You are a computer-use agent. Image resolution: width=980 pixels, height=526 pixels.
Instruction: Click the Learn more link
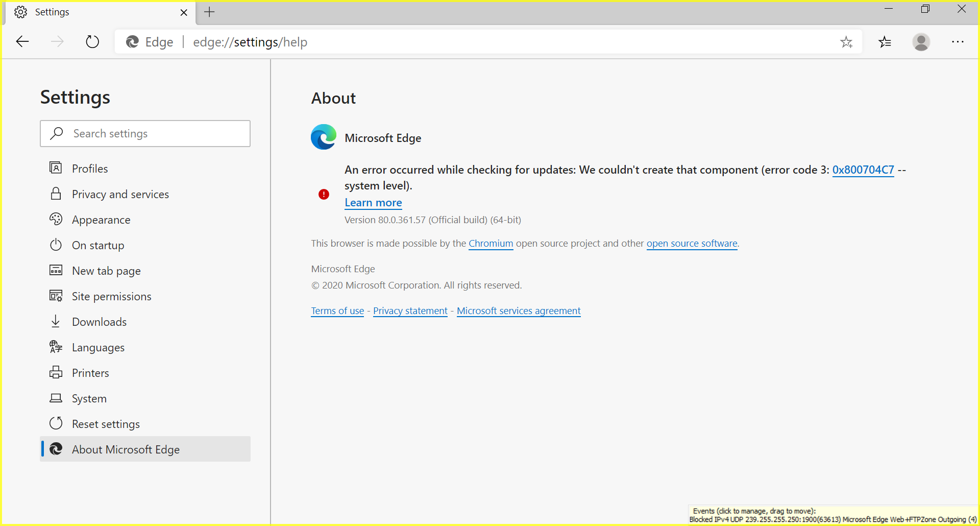coord(373,202)
